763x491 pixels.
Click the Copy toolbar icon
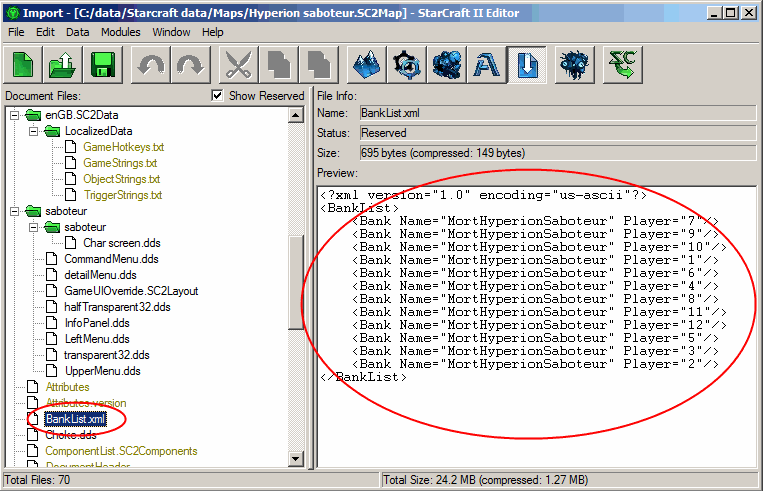[278, 65]
